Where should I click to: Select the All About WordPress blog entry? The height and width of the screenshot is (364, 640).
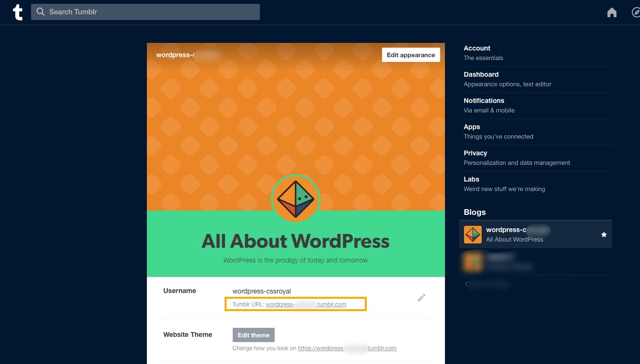tap(535, 234)
